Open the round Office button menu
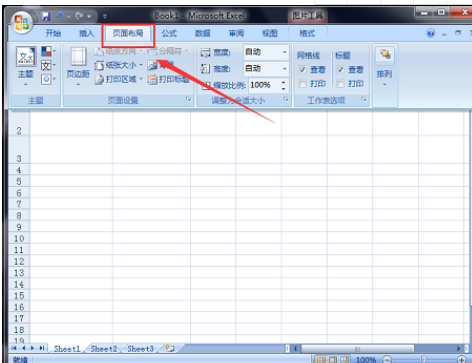This screenshot has width=472, height=363. (x=22, y=22)
